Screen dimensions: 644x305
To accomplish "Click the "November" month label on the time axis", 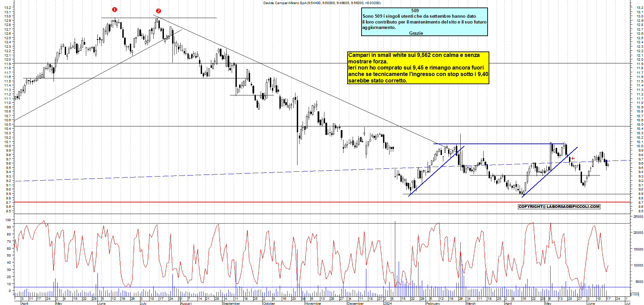I will (313, 303).
